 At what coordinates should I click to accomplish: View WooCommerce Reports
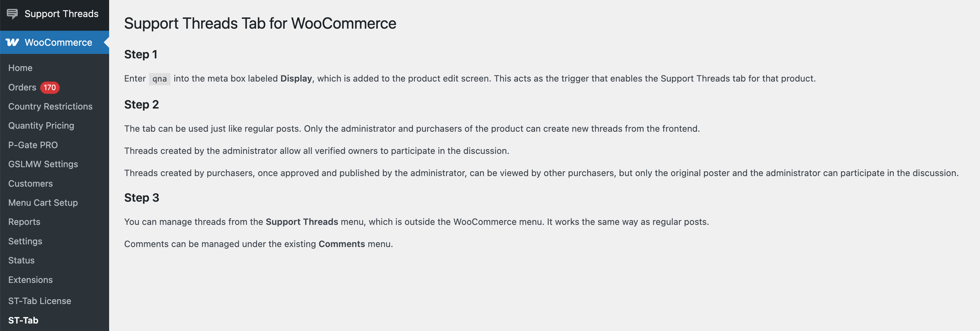[24, 222]
